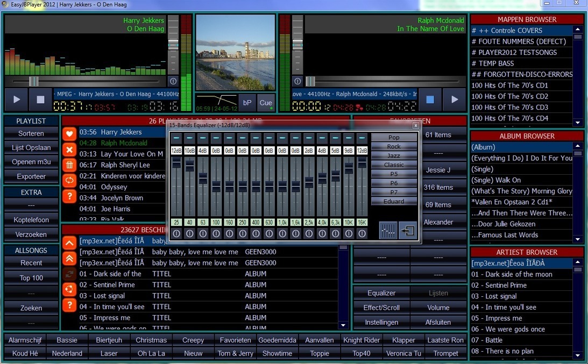
Task: Click the left deck track position slider
Action: point(34,81)
